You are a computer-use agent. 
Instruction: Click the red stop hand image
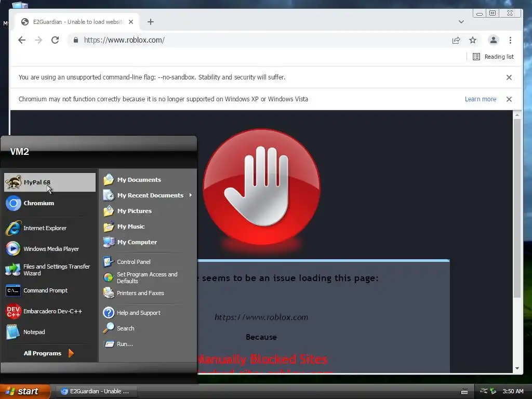[x=262, y=187]
